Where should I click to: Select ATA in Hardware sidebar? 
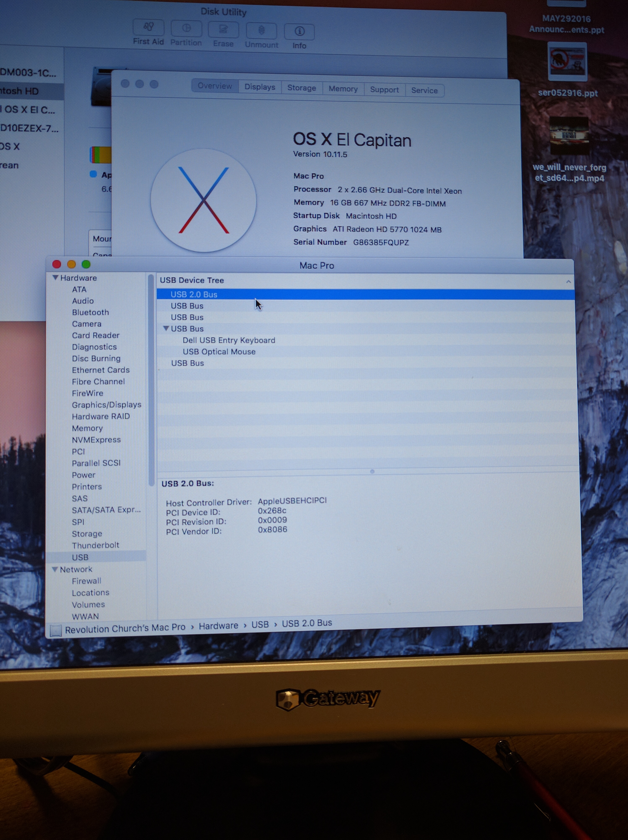tap(79, 289)
